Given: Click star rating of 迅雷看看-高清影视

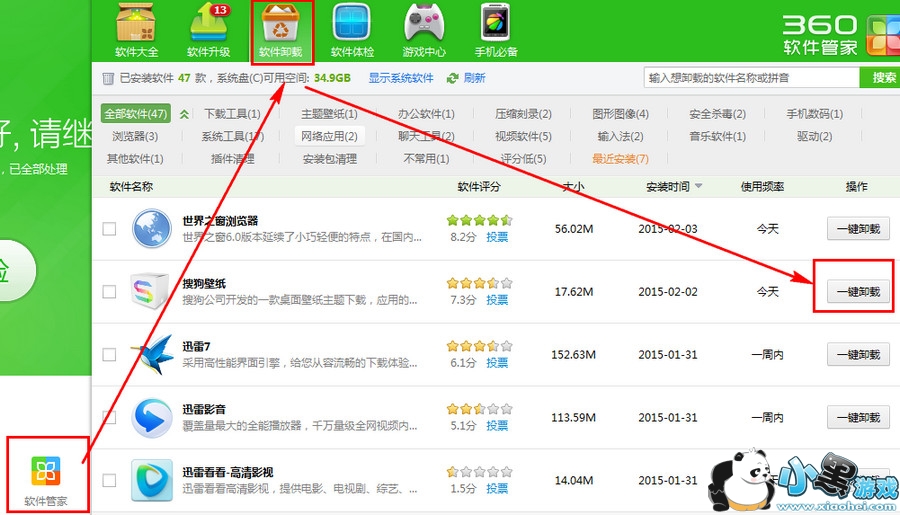Looking at the screenshot, I should (479, 472).
